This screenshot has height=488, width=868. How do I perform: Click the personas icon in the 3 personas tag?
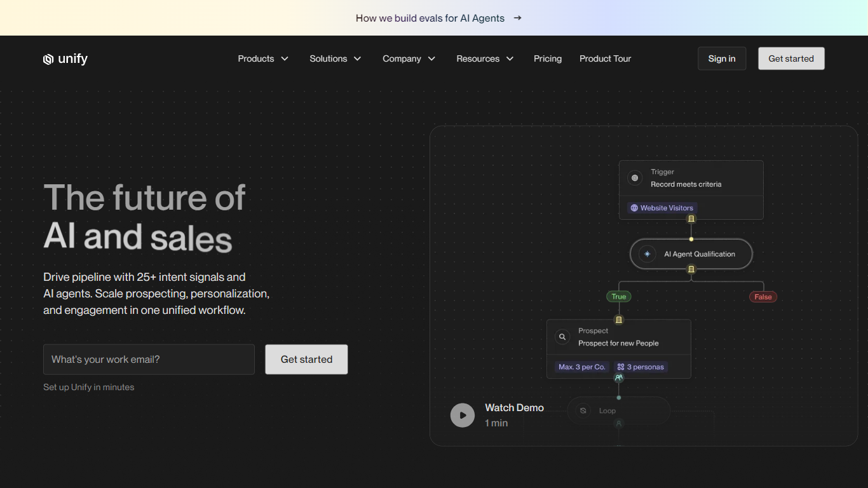pyautogui.click(x=621, y=367)
